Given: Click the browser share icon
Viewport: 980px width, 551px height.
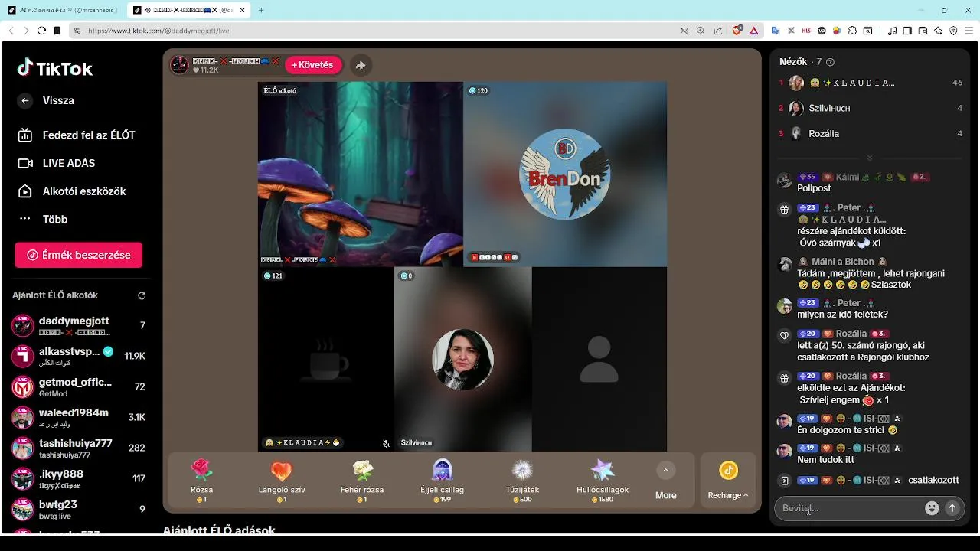Looking at the screenshot, I should pyautogui.click(x=717, y=31).
